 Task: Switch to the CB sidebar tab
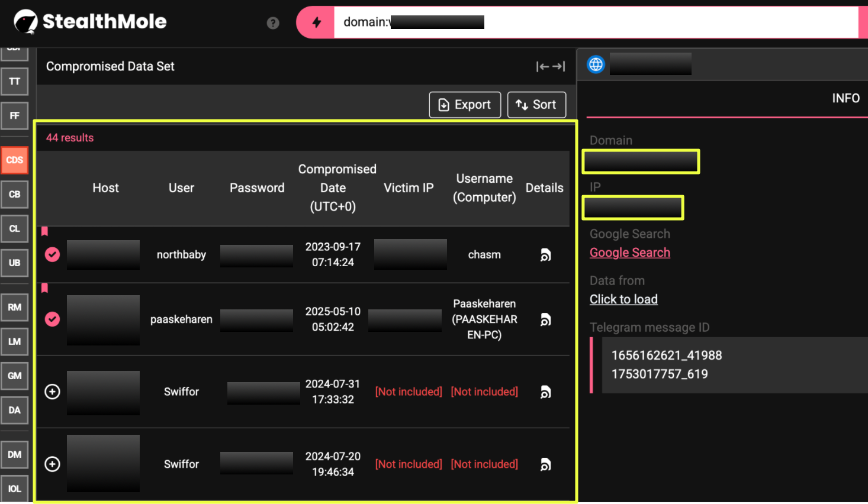(15, 195)
